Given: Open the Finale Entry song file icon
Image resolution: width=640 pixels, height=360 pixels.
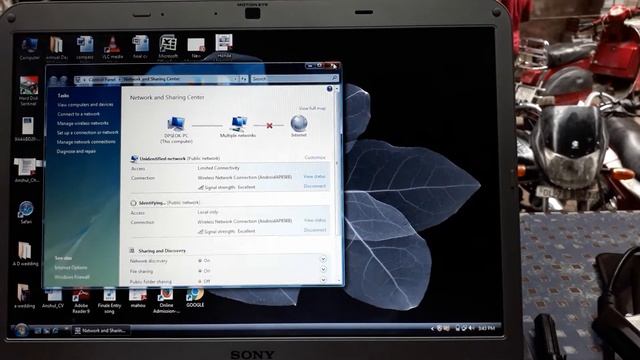Looking at the screenshot, I should click(x=109, y=300).
